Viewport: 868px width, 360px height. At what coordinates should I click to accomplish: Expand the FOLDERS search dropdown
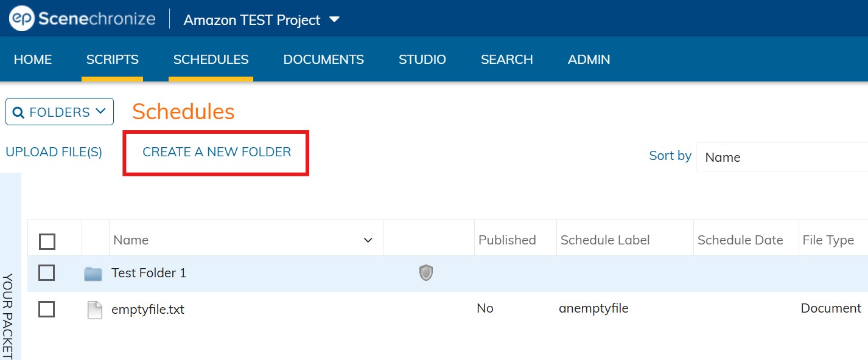pos(60,112)
